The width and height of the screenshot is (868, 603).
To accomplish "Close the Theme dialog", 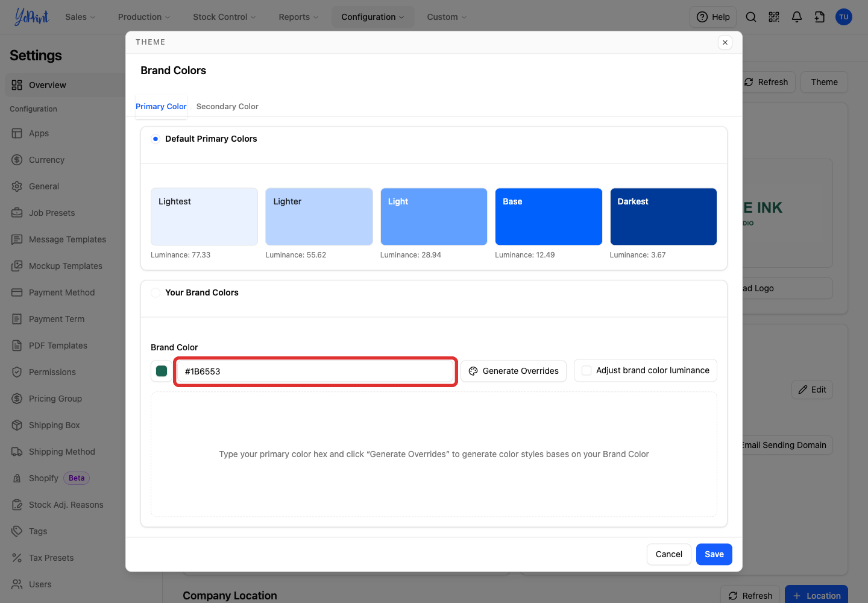I will click(725, 42).
